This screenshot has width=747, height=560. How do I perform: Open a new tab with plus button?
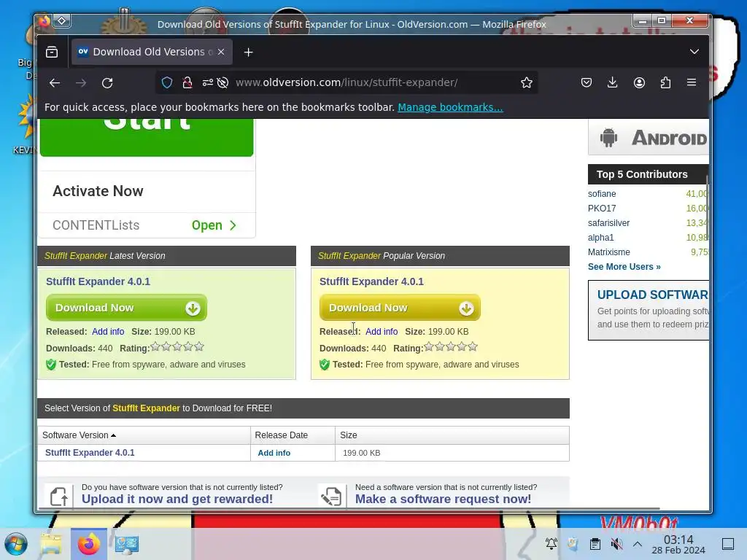248,52
